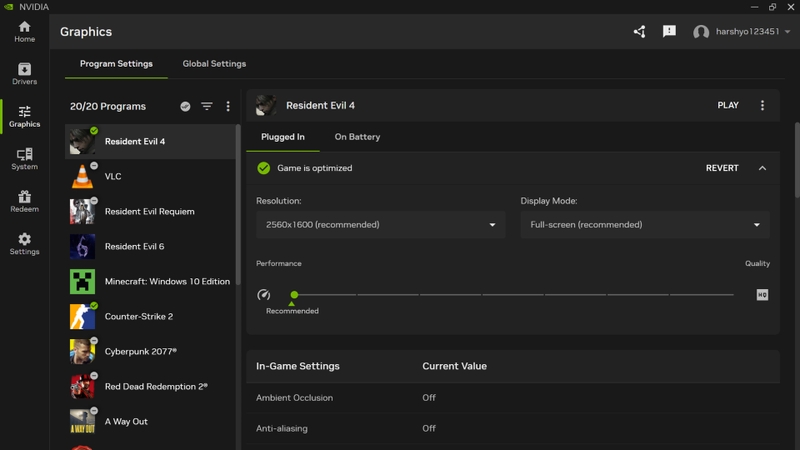The image size is (800, 450).
Task: Select the On Battery tab
Action: (357, 137)
